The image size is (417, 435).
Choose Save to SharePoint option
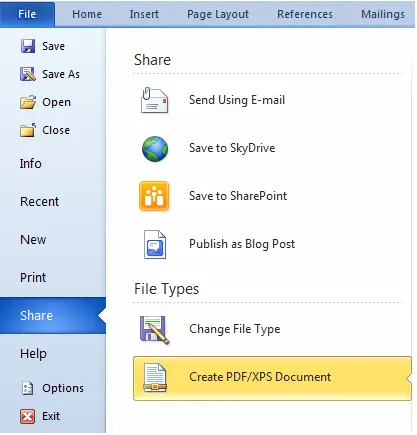238,196
